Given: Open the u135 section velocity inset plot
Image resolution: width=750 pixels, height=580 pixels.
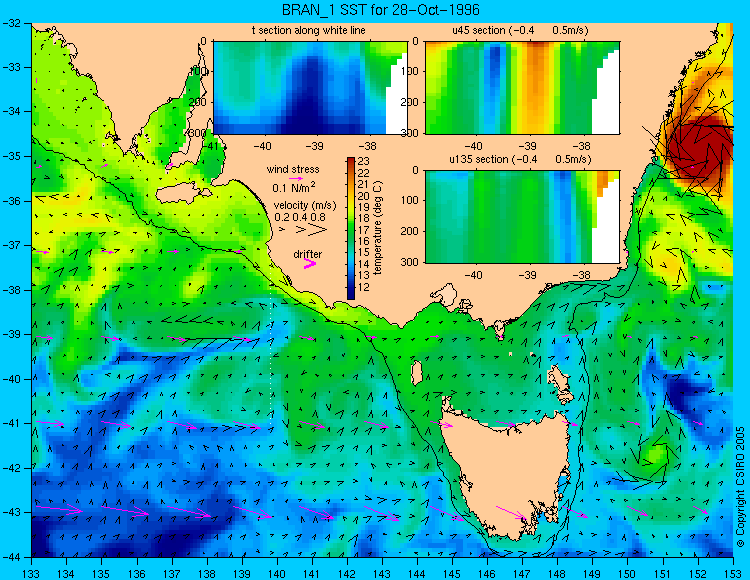Looking at the screenshot, I should 522,217.
